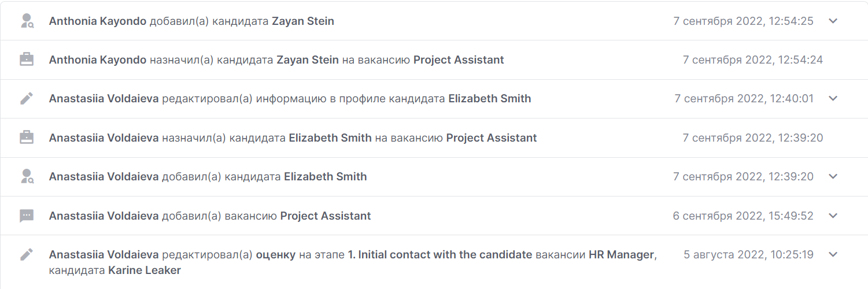Expand the Project Assistant vacancy-added entry
This screenshot has width=868, height=289.
coord(833,216)
